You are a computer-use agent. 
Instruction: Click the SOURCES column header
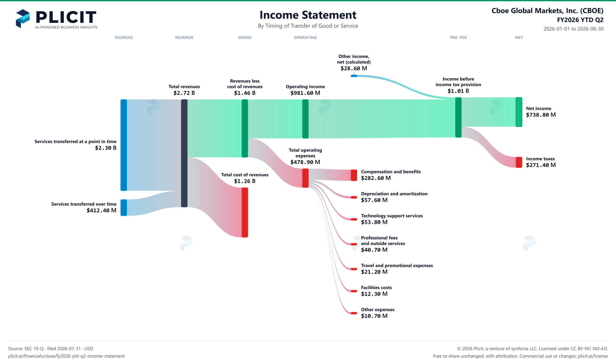(x=124, y=37)
